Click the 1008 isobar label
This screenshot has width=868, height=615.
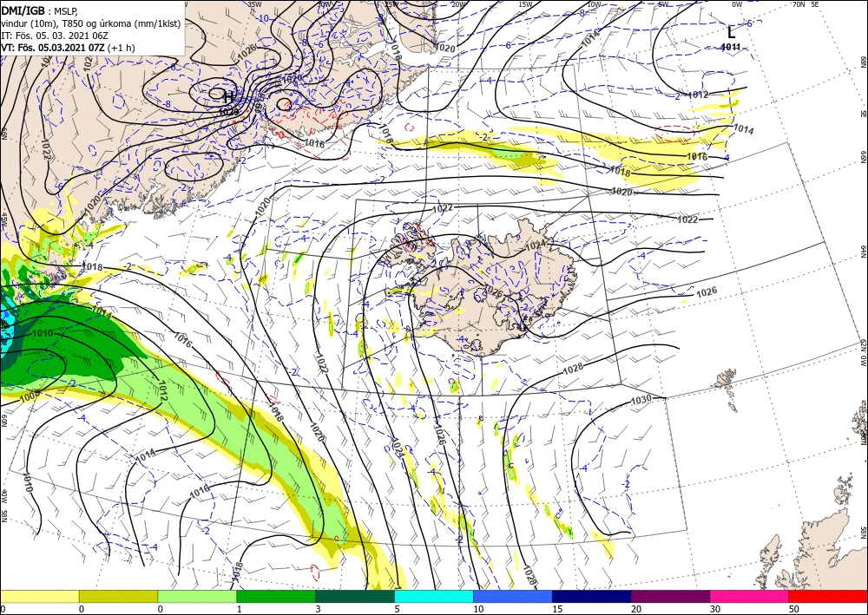coord(29,395)
